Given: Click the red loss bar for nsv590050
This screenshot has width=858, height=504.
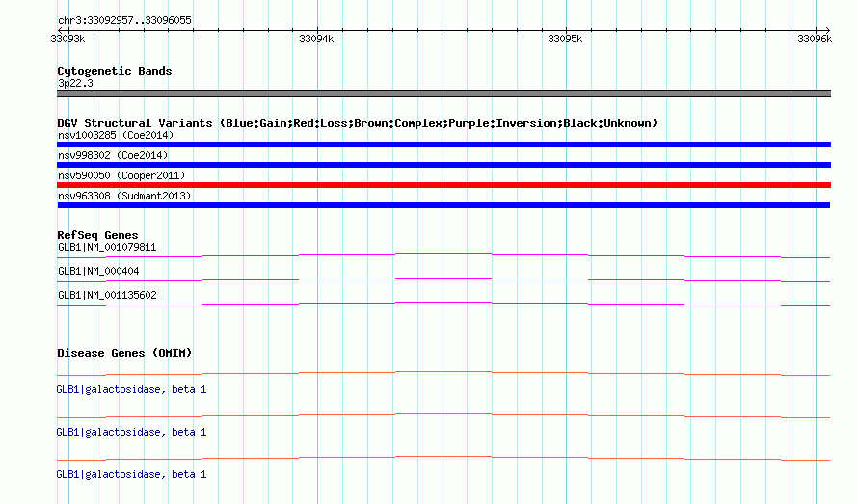Looking at the screenshot, I should pos(443,185).
